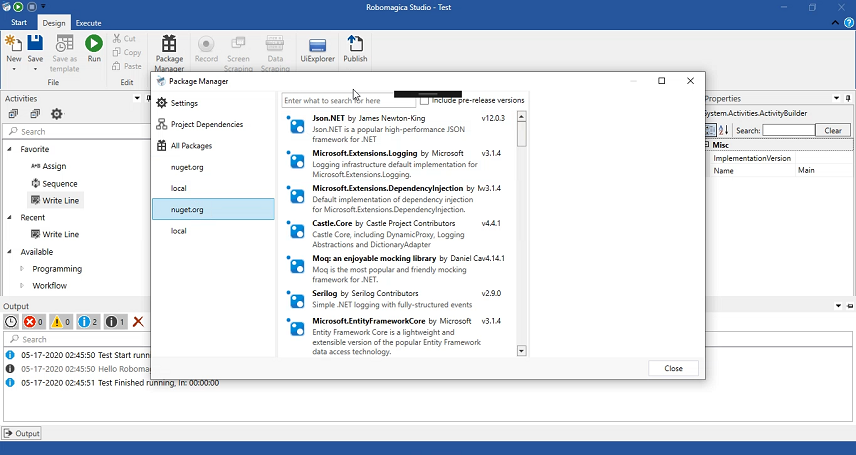Viewport: 856px width, 455px height.
Task: Toggle the debug messages filter showing 1
Action: pos(115,322)
